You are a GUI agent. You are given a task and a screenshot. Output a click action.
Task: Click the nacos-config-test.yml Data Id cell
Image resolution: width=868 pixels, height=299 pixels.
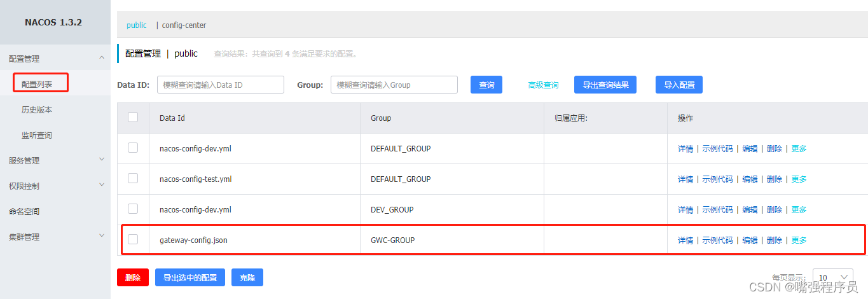(x=255, y=179)
